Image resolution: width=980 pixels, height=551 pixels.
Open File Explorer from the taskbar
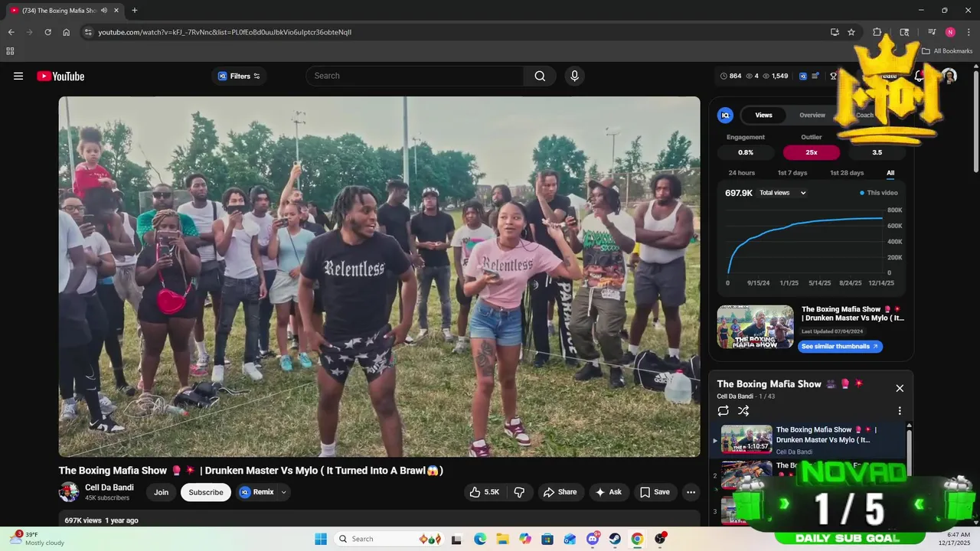coord(502,539)
